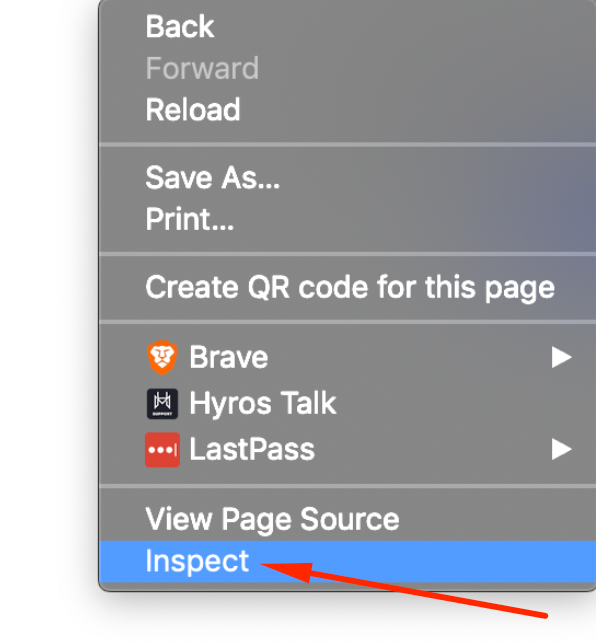This screenshot has height=642, width=596.
Task: Open the LastPass menu entry
Action: (x=348, y=450)
